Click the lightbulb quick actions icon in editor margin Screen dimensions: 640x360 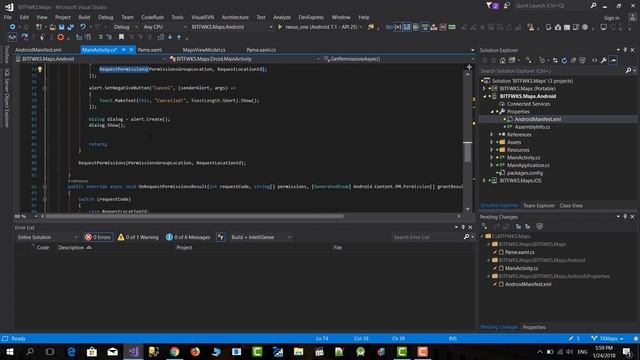[40, 69]
